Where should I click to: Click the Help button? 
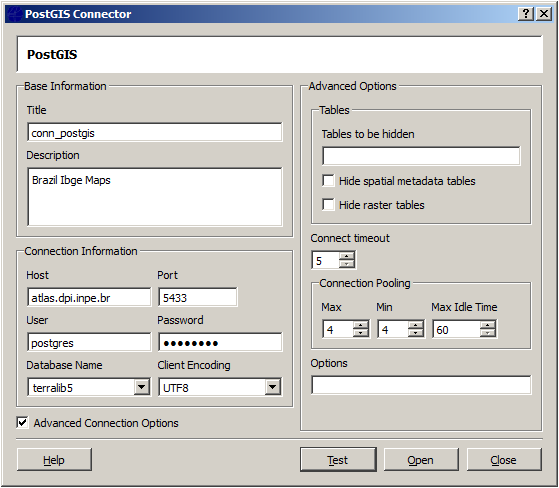[54, 460]
